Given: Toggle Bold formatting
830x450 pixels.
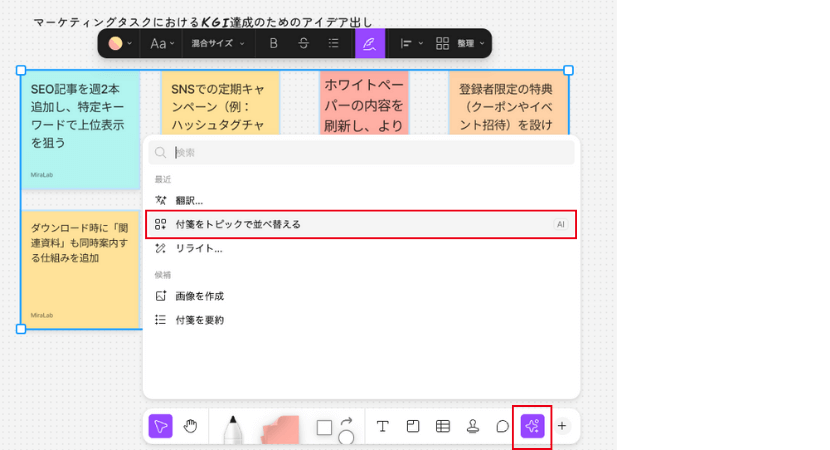Looking at the screenshot, I should 273,43.
